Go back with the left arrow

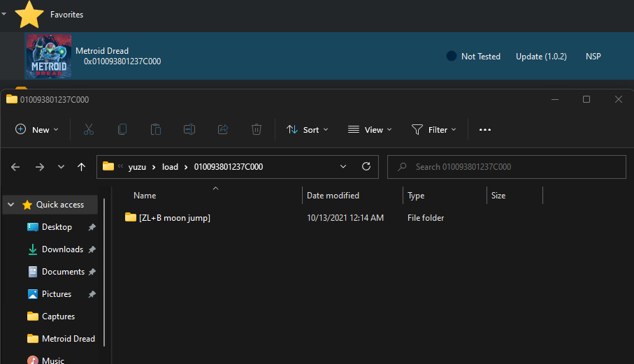15,167
